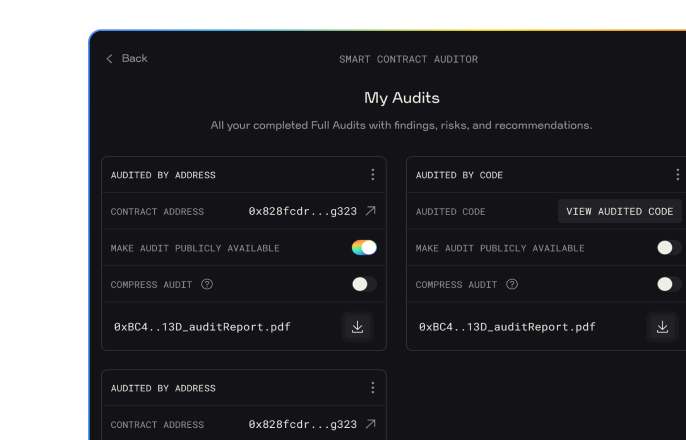The width and height of the screenshot is (686, 440).
Task: Click the My Audits heading
Action: click(402, 98)
